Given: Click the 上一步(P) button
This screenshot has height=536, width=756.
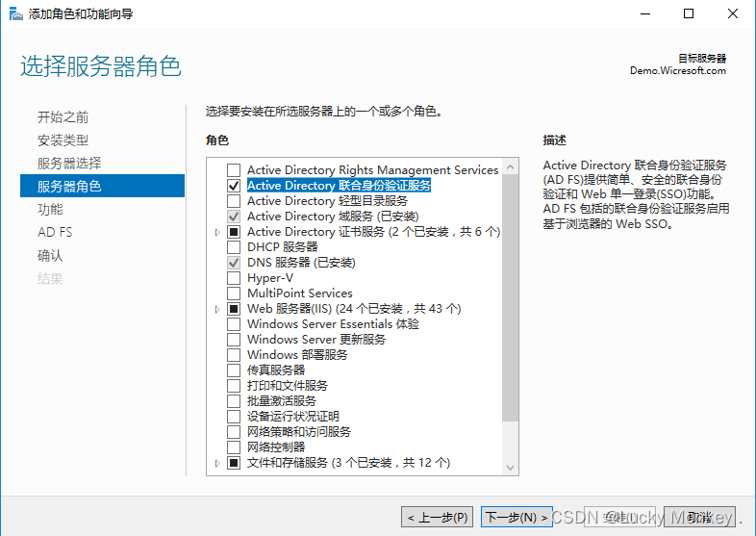Looking at the screenshot, I should coord(437,517).
